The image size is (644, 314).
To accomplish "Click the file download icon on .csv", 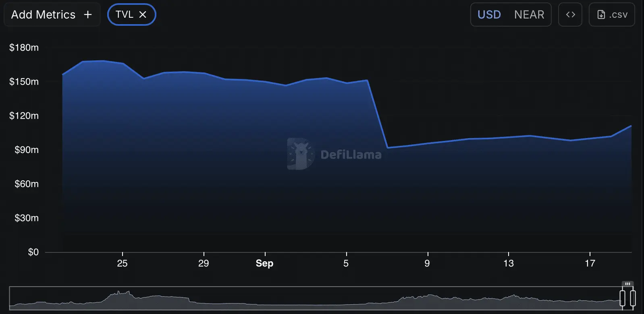I will click(x=601, y=14).
